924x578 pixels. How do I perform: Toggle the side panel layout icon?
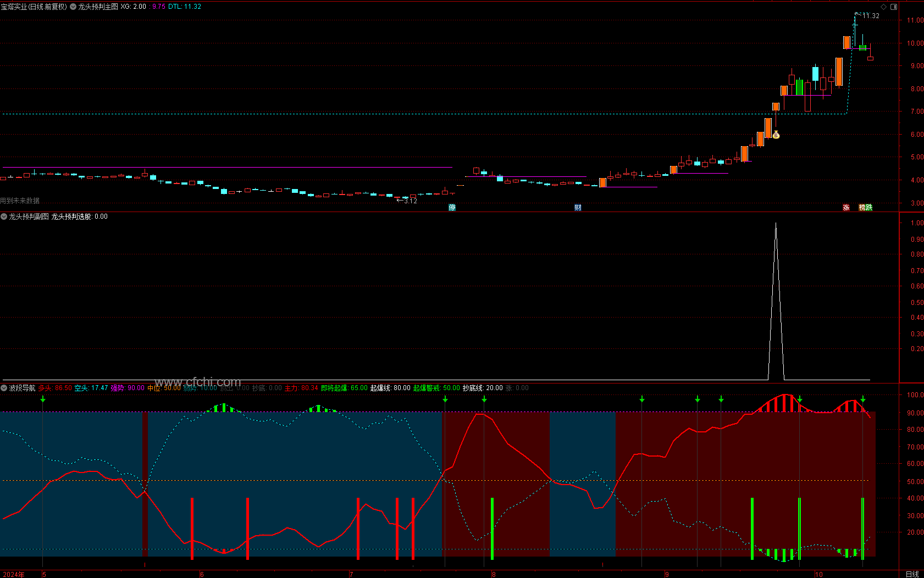pyautogui.click(x=894, y=7)
